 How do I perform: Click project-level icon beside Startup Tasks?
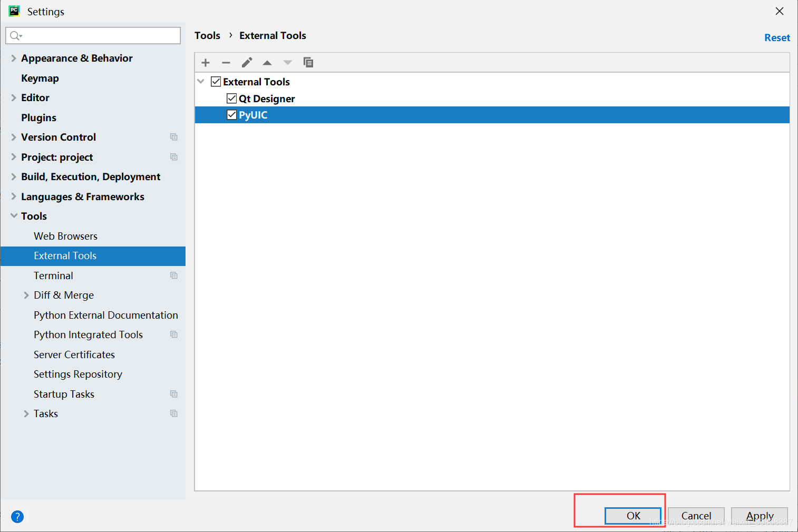point(174,394)
